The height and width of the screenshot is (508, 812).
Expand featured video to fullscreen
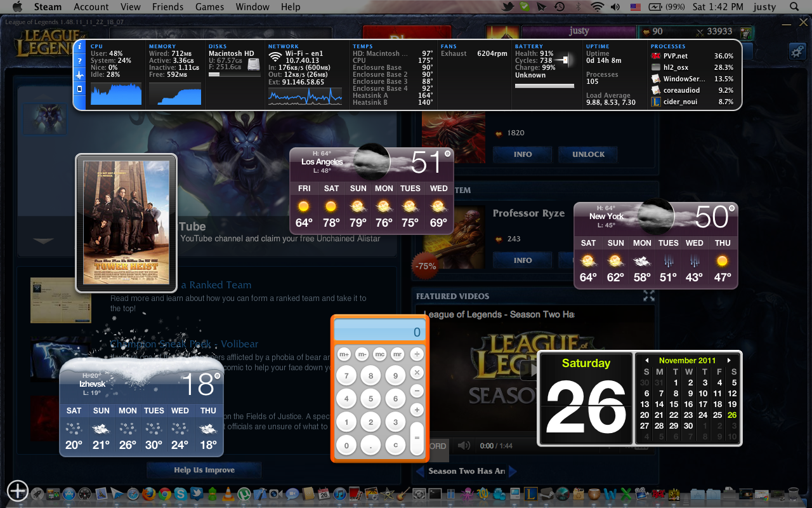(648, 296)
